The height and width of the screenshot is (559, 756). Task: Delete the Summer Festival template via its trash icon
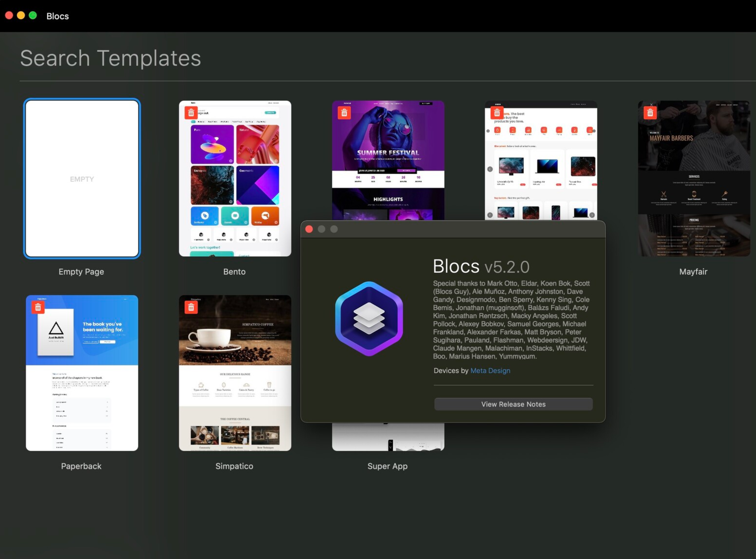tap(344, 113)
